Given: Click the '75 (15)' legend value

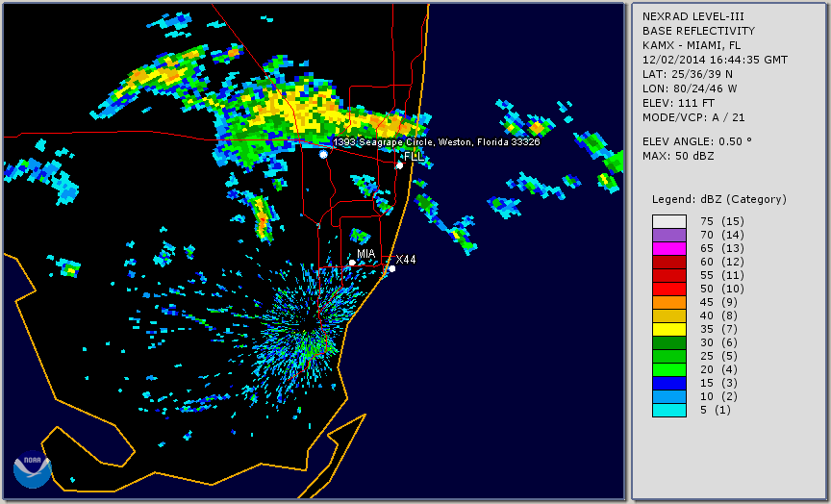Looking at the screenshot, I should [721, 221].
